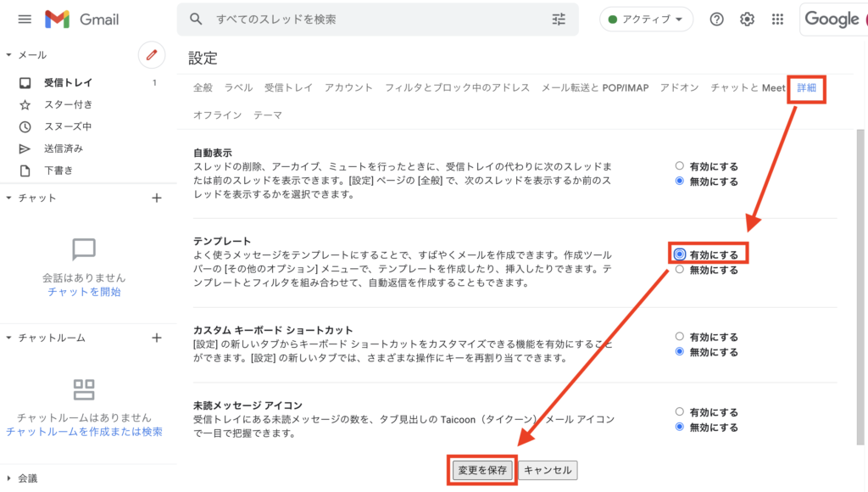This screenshot has width=868, height=492.
Task: Collapse the メール section arrow
Action: (8, 55)
